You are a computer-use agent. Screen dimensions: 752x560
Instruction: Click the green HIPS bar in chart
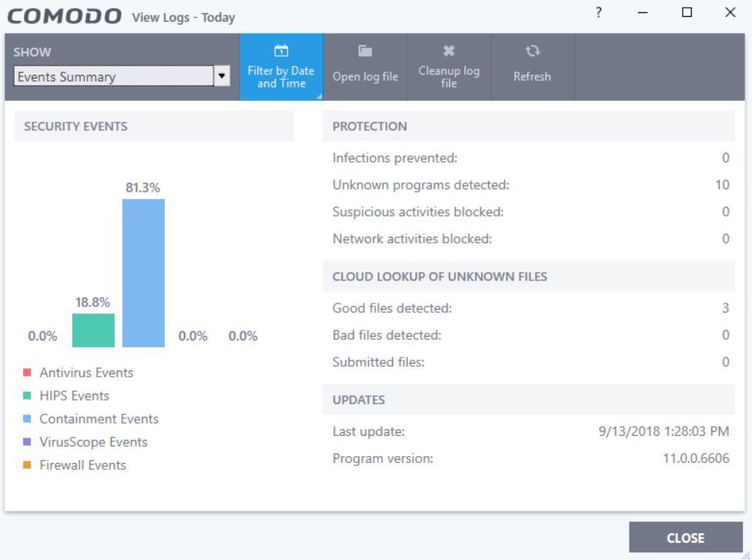coord(93,330)
